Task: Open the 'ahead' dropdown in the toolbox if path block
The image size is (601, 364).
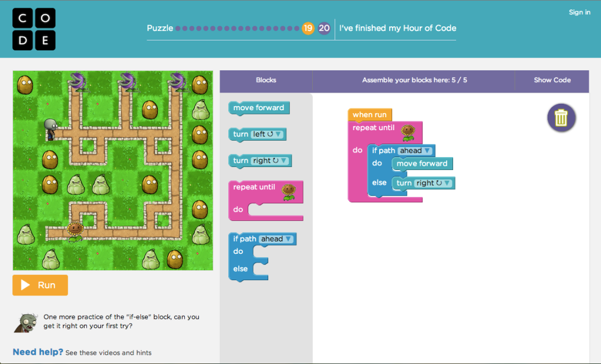Action: pos(276,239)
